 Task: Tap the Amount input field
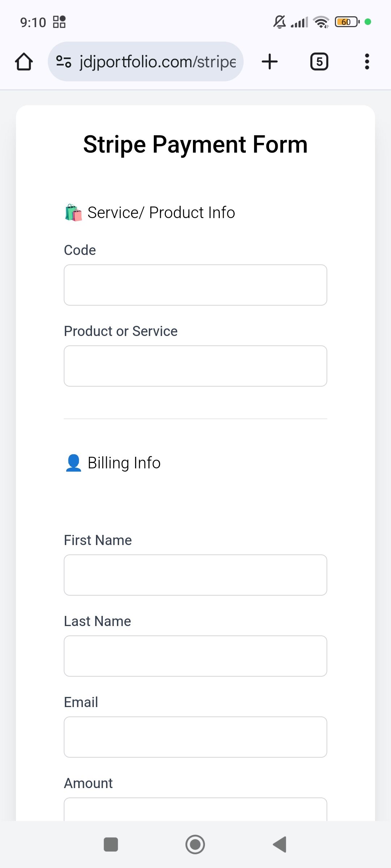[195, 810]
